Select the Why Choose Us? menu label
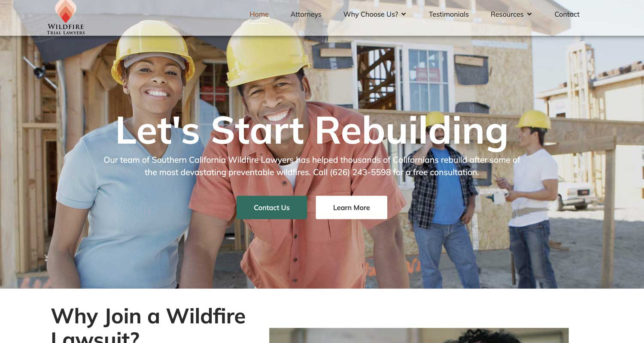Viewport: 644px width, 343px height. tap(371, 15)
